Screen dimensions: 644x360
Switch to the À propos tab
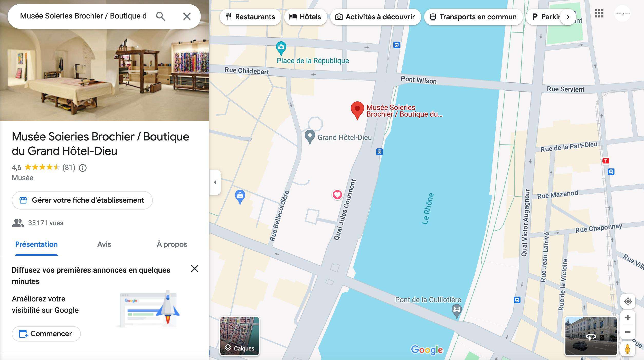(172, 244)
